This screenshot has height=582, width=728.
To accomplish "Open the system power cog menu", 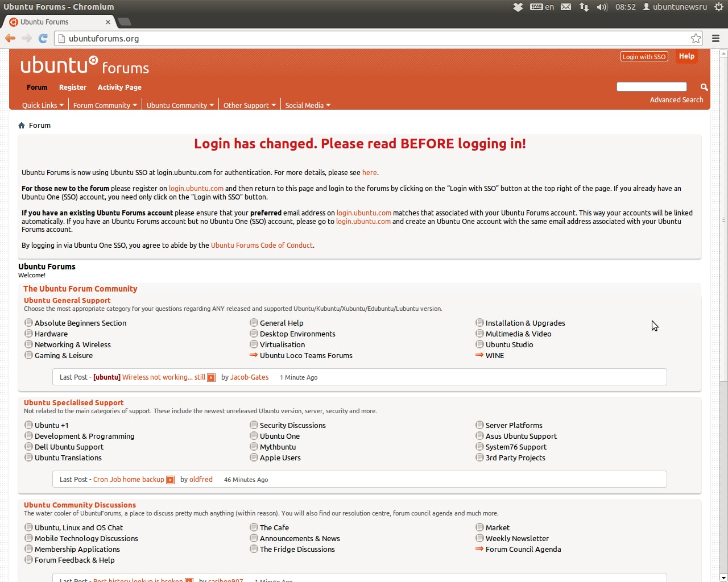I will (x=719, y=7).
